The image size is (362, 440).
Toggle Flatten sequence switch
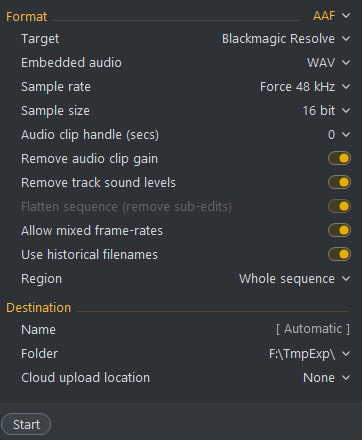[x=339, y=206]
